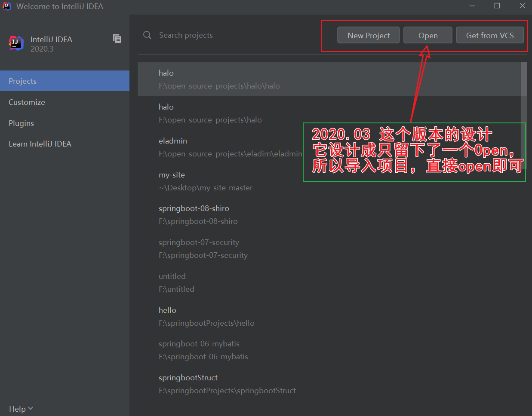Screen dimensions: 532x416
Task: Open the Plugins tab
Action: pos(65,123)
